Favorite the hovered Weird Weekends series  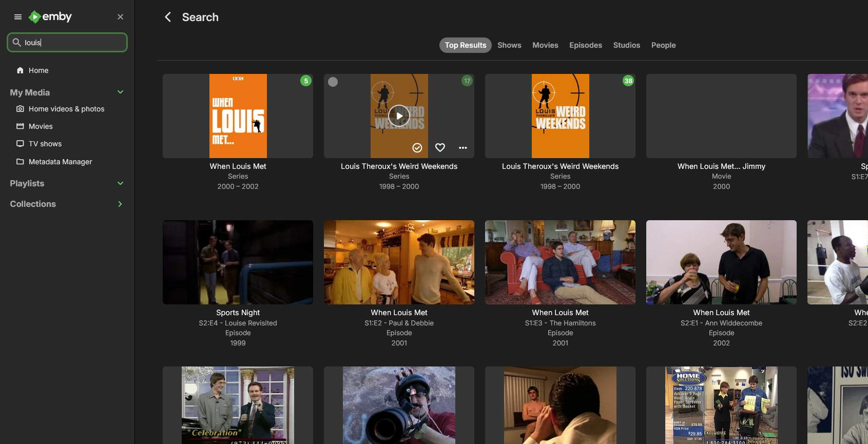pyautogui.click(x=440, y=148)
